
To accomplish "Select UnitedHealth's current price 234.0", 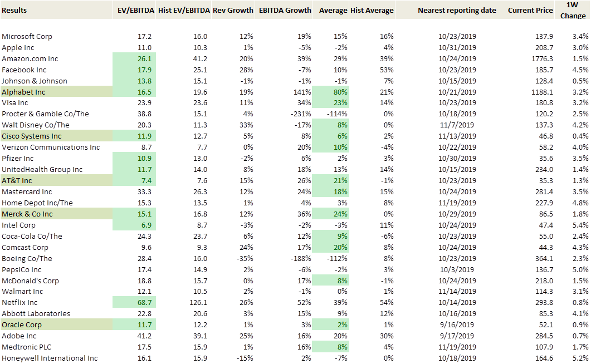I will pyautogui.click(x=544, y=169).
